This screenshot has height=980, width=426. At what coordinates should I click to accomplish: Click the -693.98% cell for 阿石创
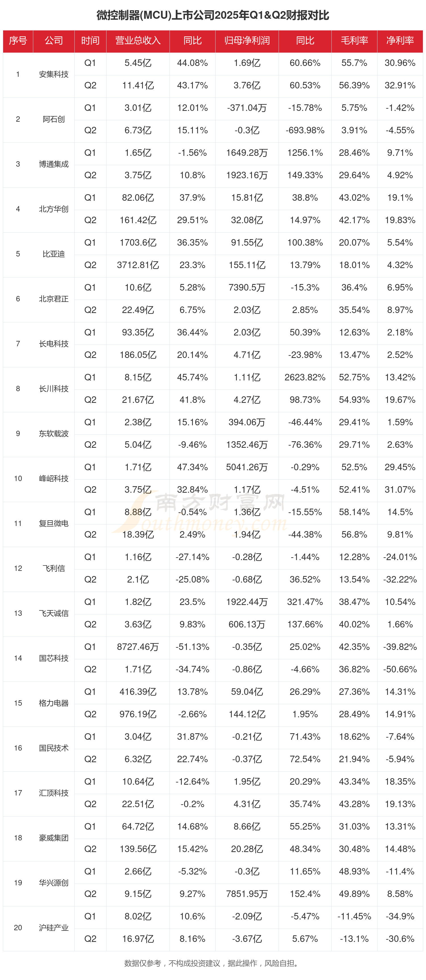305,130
